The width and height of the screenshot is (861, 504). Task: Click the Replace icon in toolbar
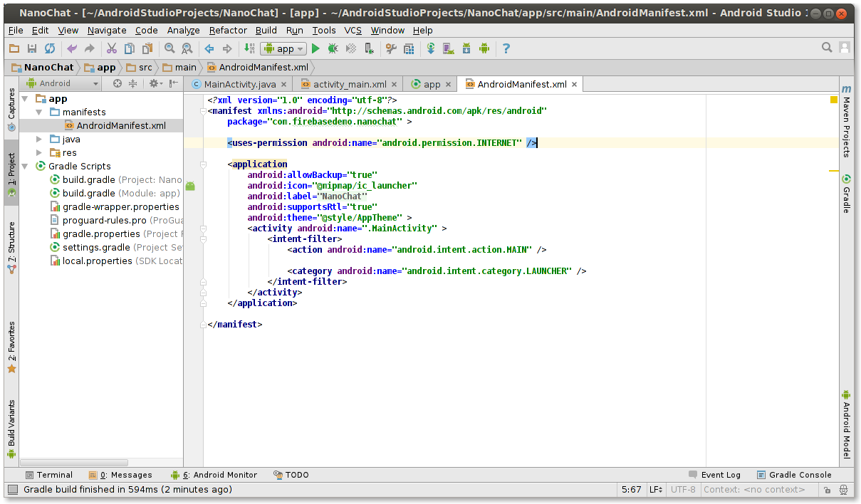coord(187,48)
